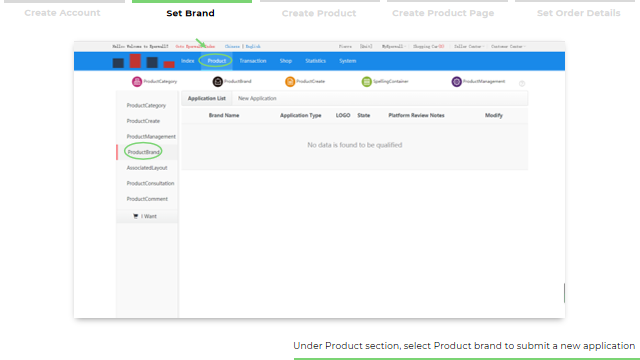Screen dimensions: 640x360
Task: Open the System menu
Action: (x=347, y=61)
